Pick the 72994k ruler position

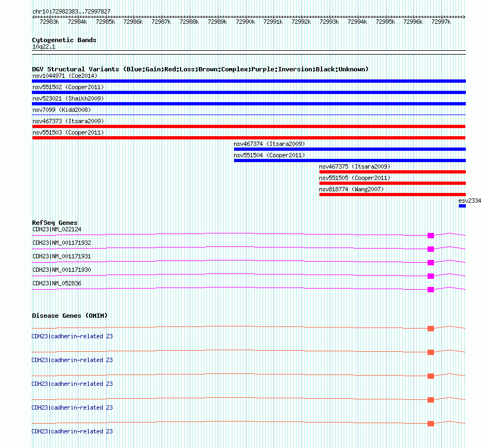point(357,22)
